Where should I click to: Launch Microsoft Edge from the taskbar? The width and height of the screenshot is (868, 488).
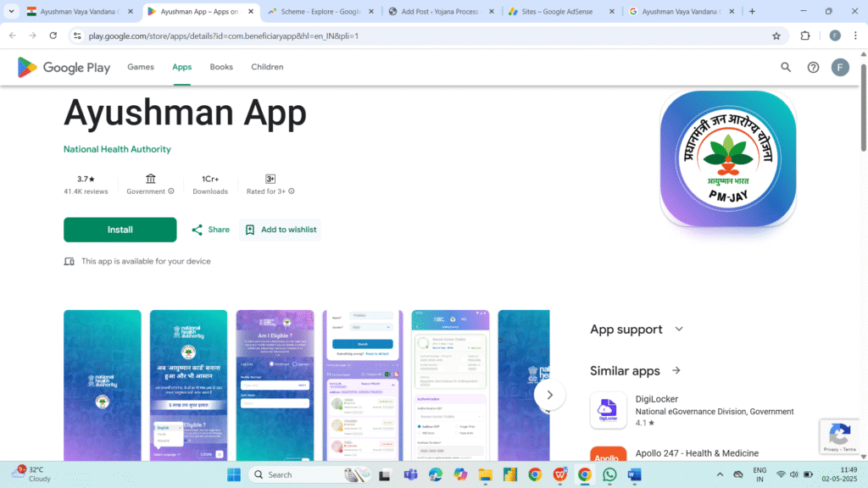pos(435,474)
